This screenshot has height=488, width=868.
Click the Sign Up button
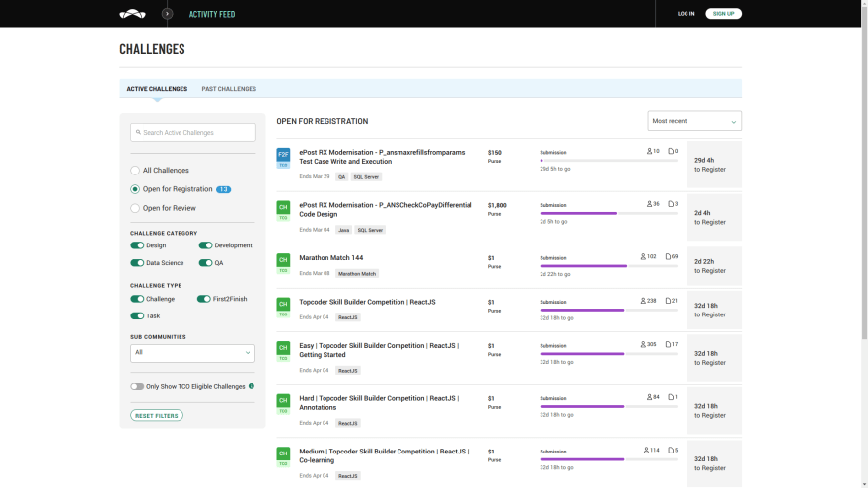click(x=723, y=13)
